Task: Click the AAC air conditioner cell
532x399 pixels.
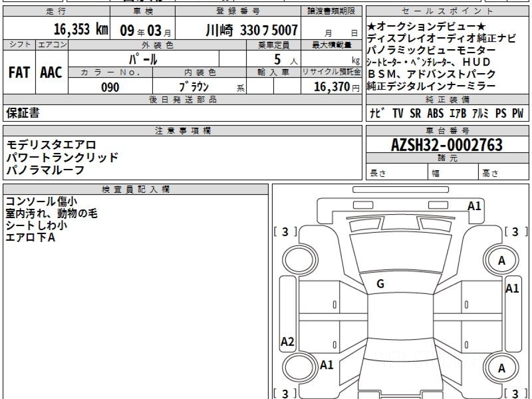Action: pyautogui.click(x=51, y=73)
